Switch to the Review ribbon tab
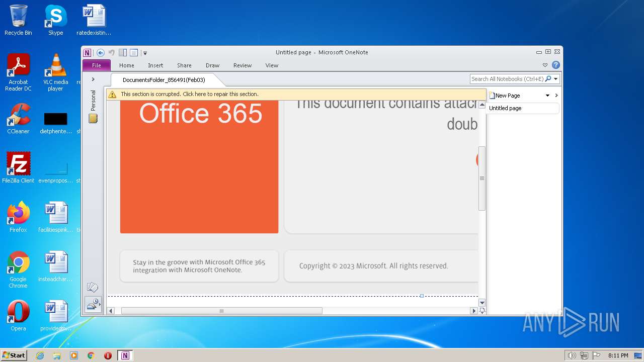Image resolution: width=644 pixels, height=362 pixels. coord(243,65)
